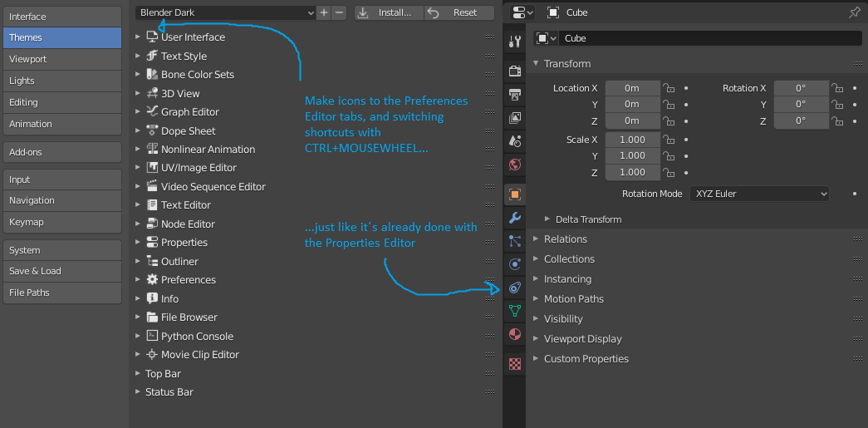This screenshot has height=428, width=868.
Task: Click the animate dot beside Scale Y lock
Action: 686,155
